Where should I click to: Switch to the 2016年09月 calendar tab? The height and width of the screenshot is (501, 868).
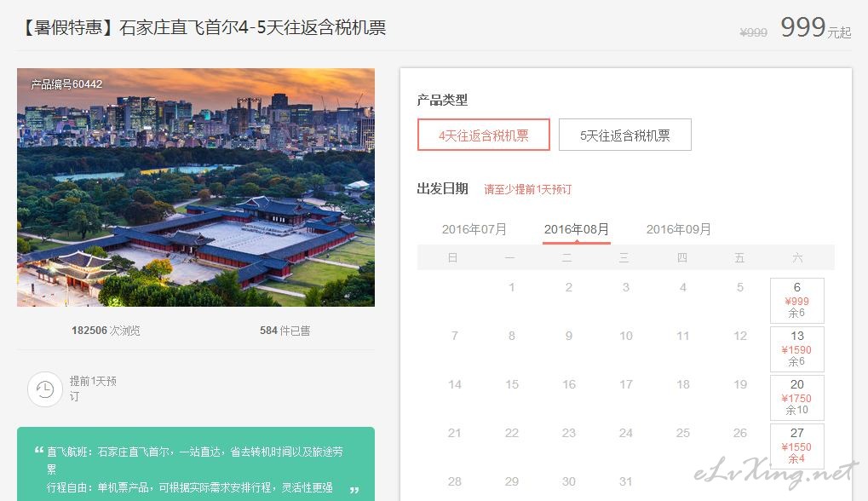point(679,229)
